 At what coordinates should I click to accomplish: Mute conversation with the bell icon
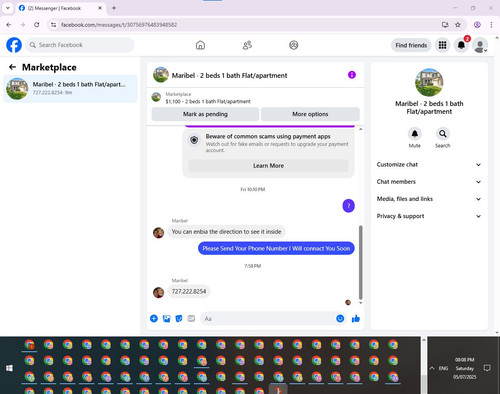(x=414, y=134)
